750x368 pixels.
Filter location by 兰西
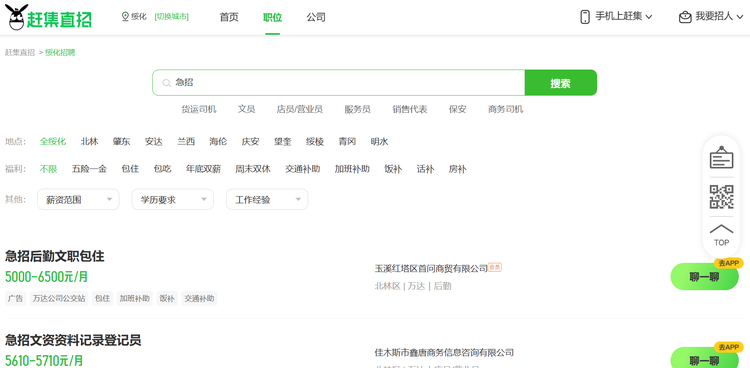tap(186, 142)
